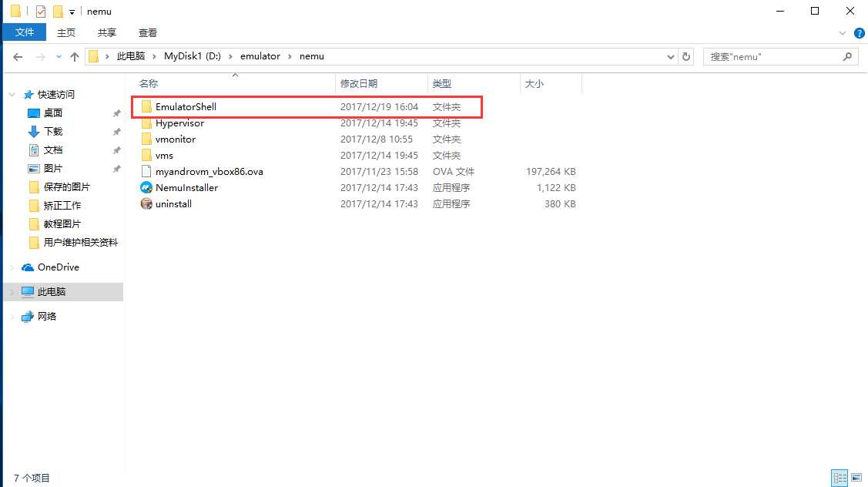This screenshot has height=487, width=868.
Task: Switch to large icons view
Action: pyautogui.click(x=857, y=478)
